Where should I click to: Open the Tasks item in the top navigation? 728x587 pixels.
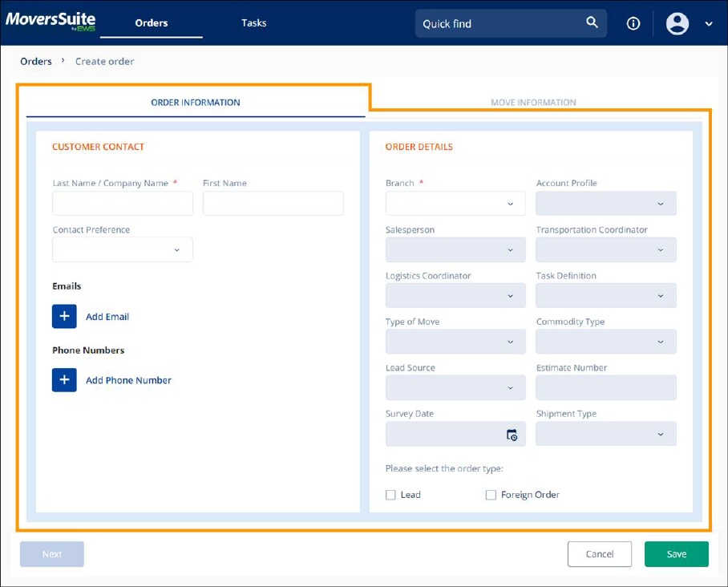click(253, 22)
